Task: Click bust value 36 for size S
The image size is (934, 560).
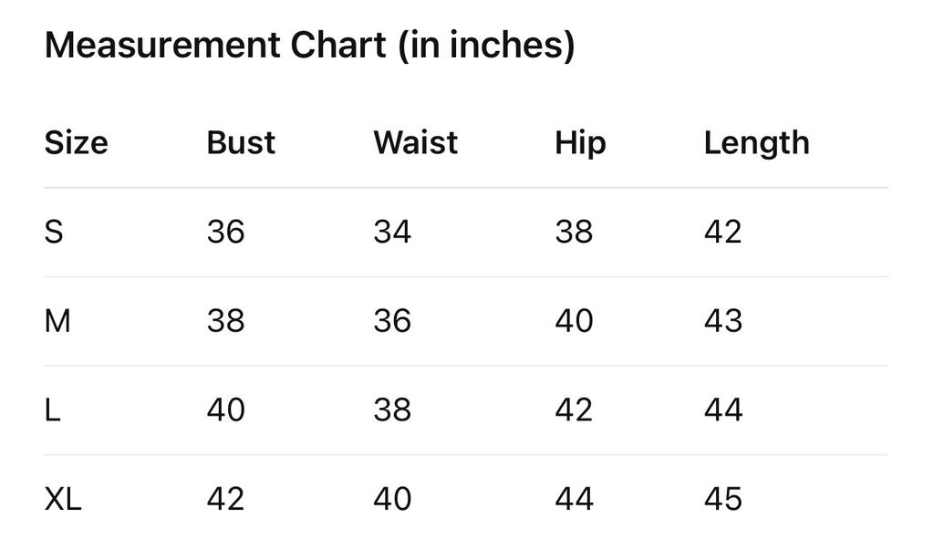Action: [225, 233]
